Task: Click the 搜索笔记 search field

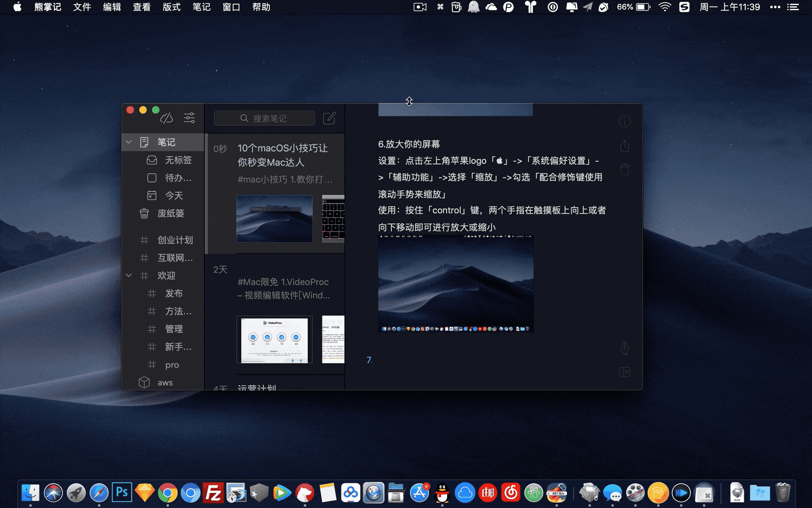Action: pos(265,118)
